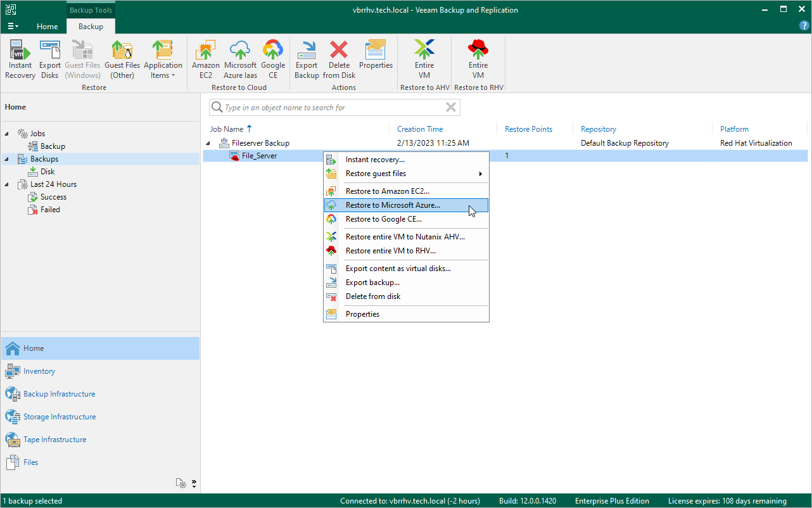This screenshot has height=508, width=812.
Task: Click the Backup Tools contextual tab label
Action: tap(90, 10)
